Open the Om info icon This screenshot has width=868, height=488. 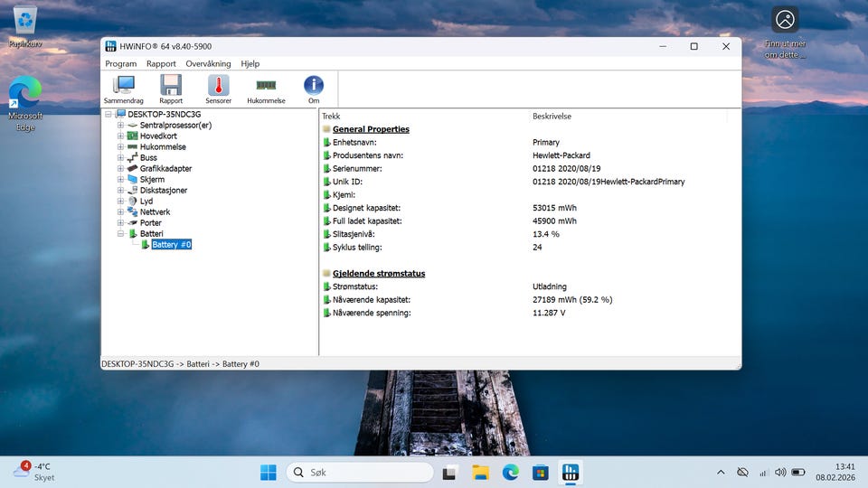click(x=314, y=89)
